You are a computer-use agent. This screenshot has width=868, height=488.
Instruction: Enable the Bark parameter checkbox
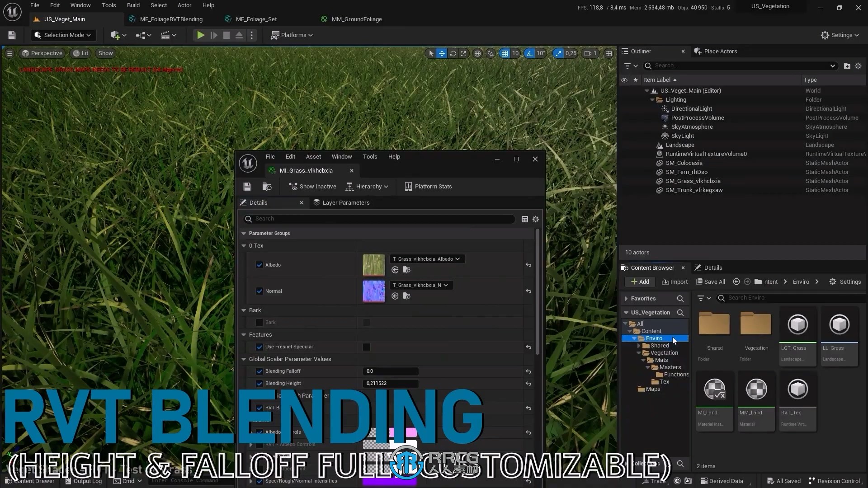[x=259, y=323]
